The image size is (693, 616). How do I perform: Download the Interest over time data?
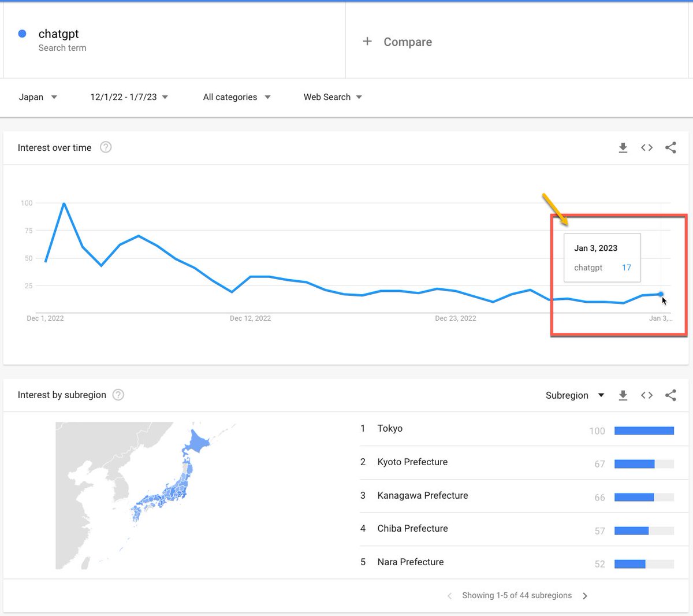(x=623, y=148)
